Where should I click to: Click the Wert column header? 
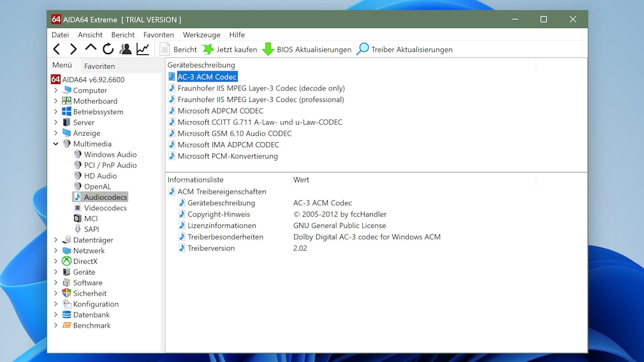pos(301,180)
